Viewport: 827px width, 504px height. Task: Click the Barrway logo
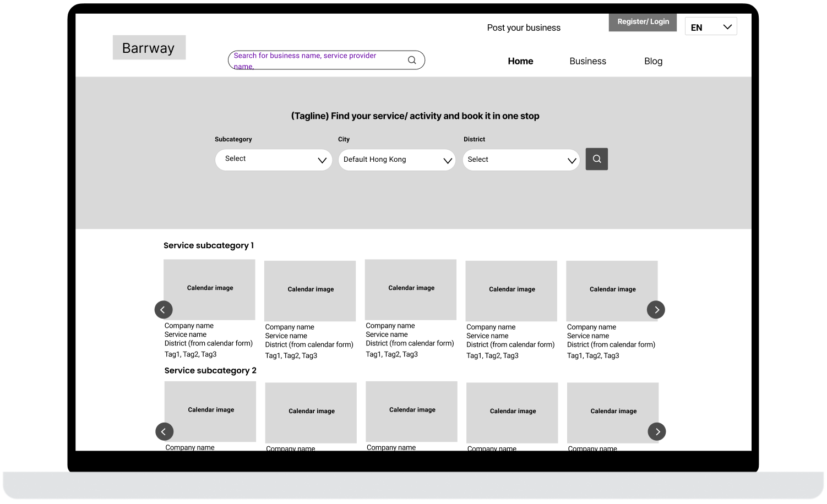(x=149, y=48)
